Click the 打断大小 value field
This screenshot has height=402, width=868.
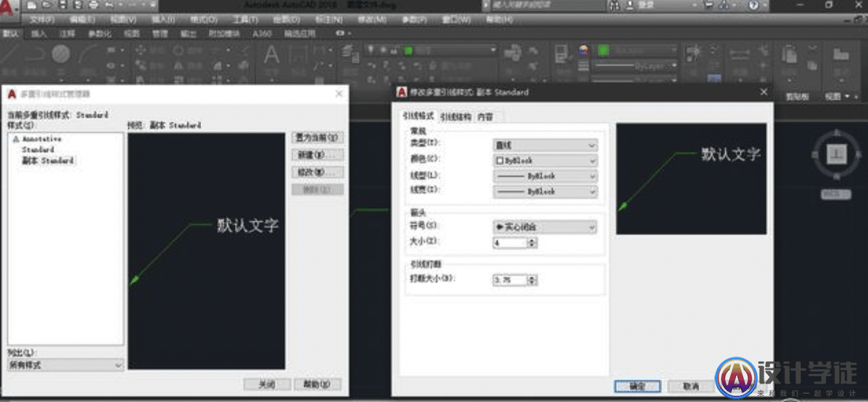point(510,280)
